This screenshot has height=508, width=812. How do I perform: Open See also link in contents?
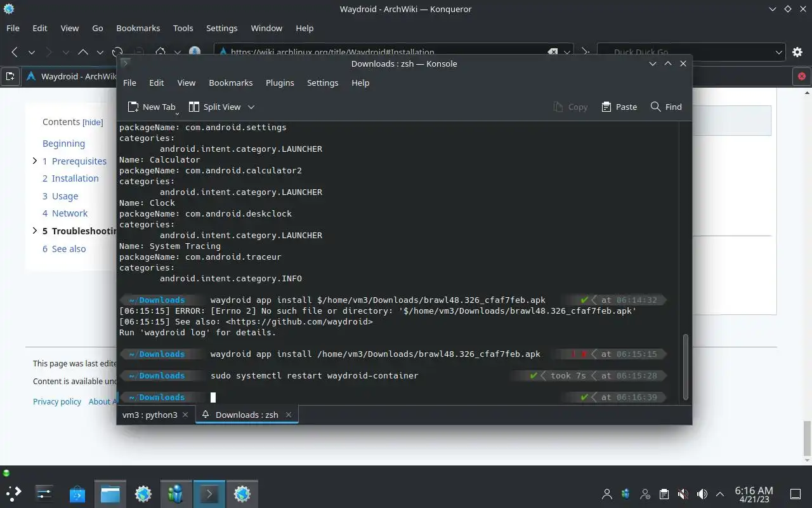[x=69, y=249]
